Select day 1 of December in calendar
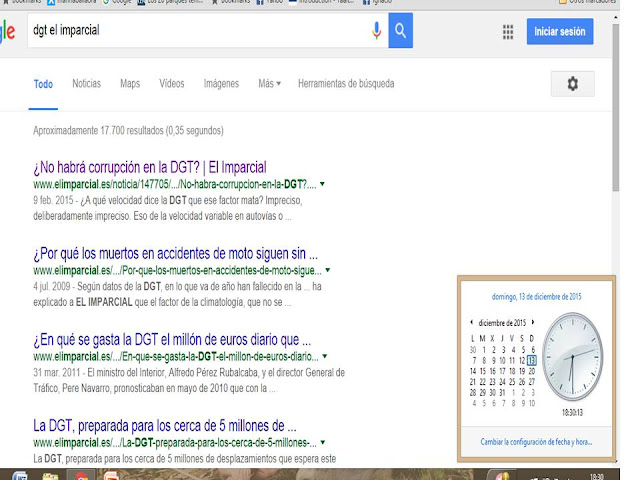The image size is (640, 480). tap(484, 350)
